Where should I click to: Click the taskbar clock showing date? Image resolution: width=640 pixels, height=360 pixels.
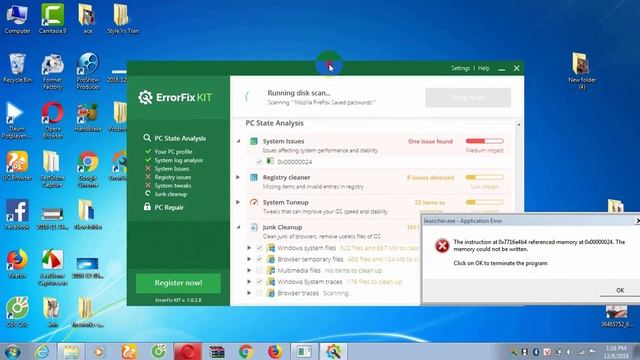point(616,352)
